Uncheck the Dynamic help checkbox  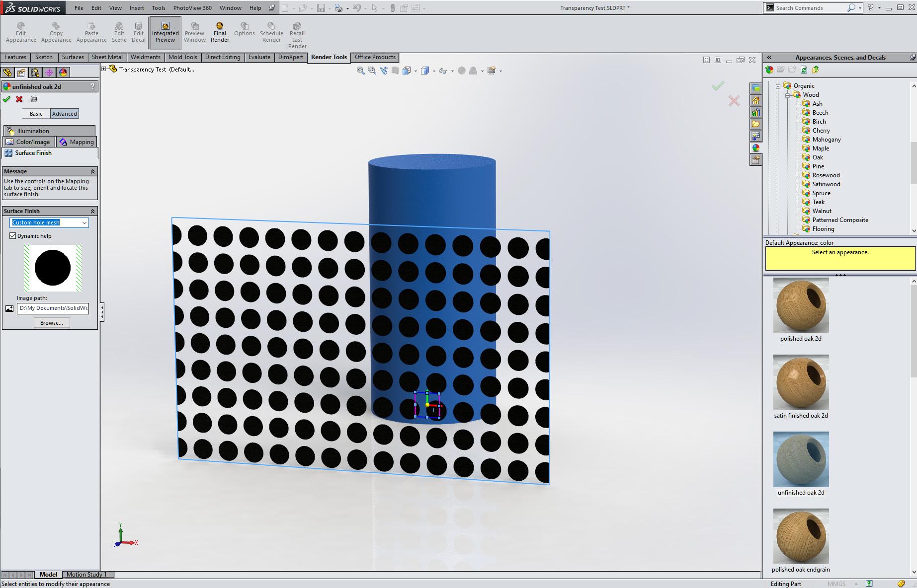click(13, 236)
